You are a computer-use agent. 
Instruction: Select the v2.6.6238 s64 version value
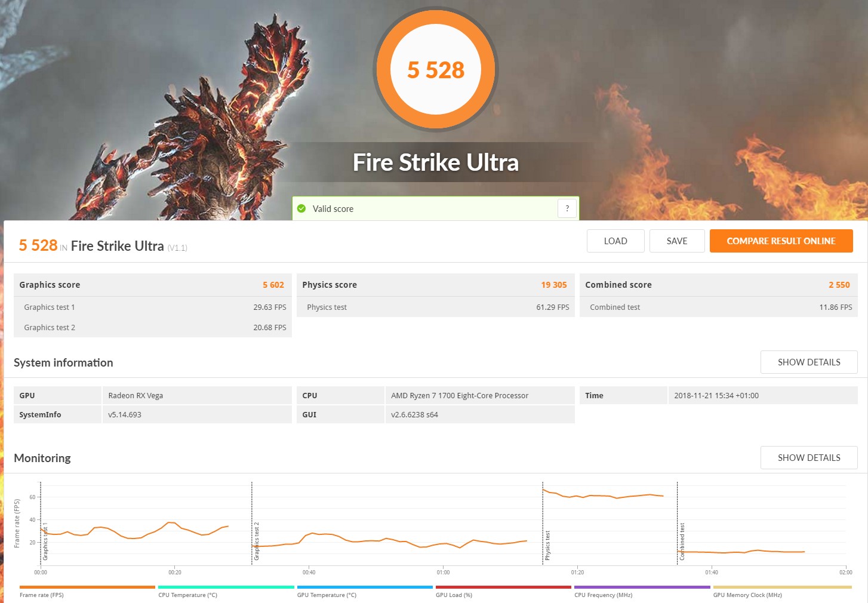click(414, 414)
